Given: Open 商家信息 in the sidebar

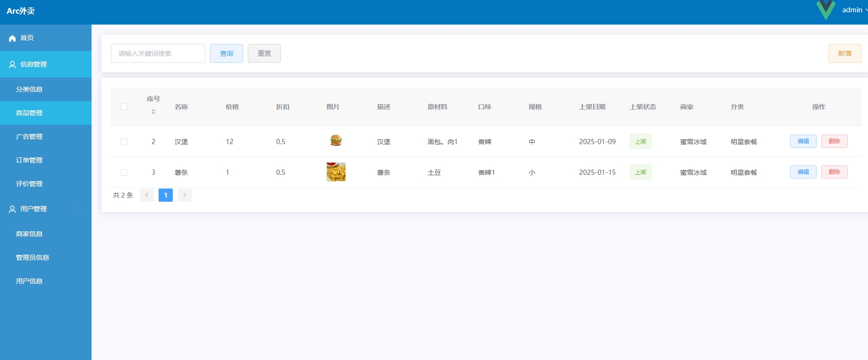Looking at the screenshot, I should [46, 234].
